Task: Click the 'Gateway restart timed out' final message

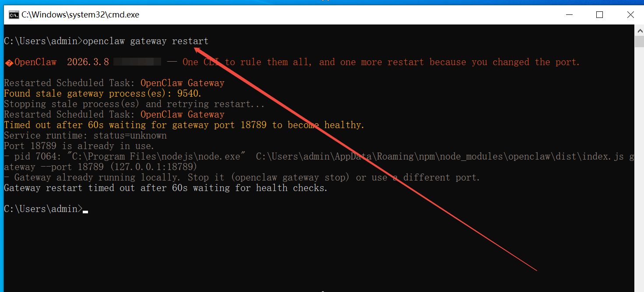Action: tap(165, 188)
